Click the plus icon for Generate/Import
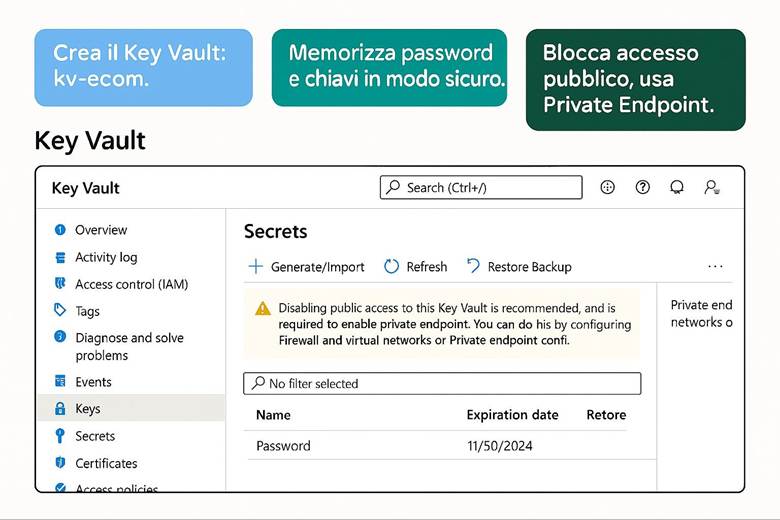 (x=255, y=267)
